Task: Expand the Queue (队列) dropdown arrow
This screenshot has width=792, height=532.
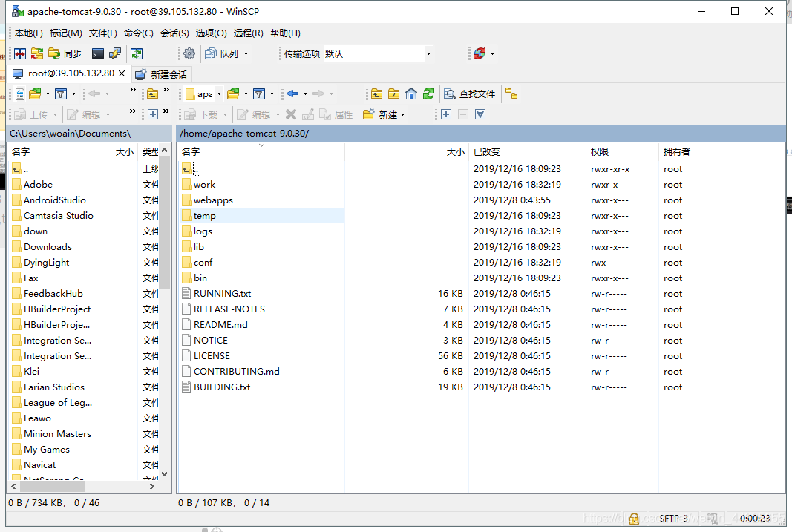Action: coord(246,53)
